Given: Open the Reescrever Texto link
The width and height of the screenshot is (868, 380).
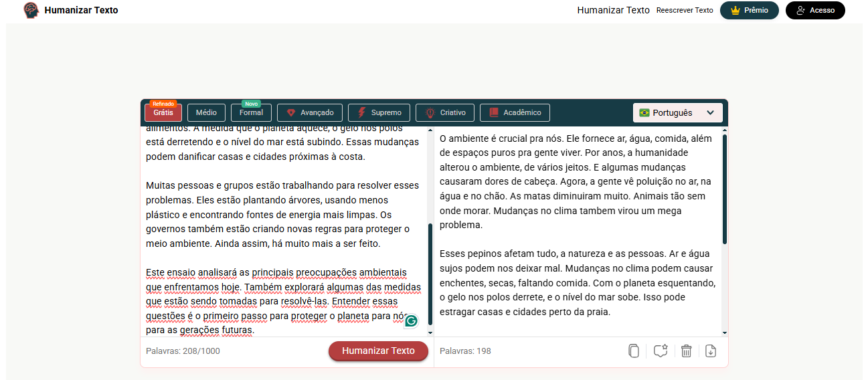Looking at the screenshot, I should pos(684,11).
